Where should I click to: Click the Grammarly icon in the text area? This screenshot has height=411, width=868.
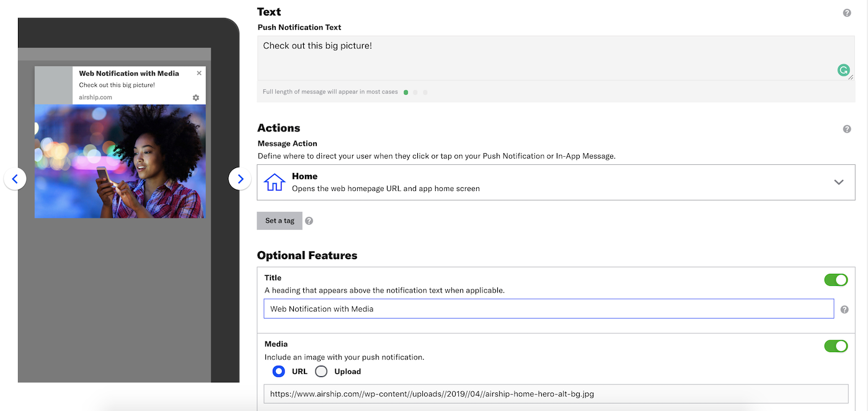(x=843, y=71)
